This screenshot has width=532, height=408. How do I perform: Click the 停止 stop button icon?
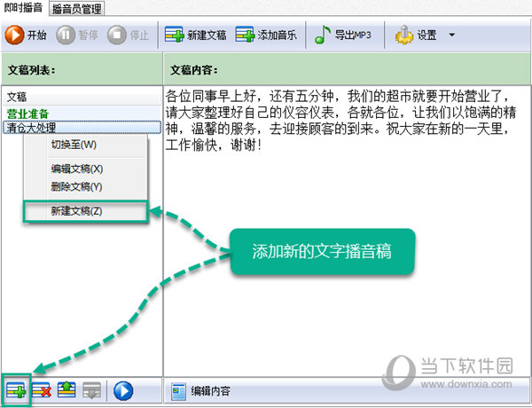coord(117,35)
